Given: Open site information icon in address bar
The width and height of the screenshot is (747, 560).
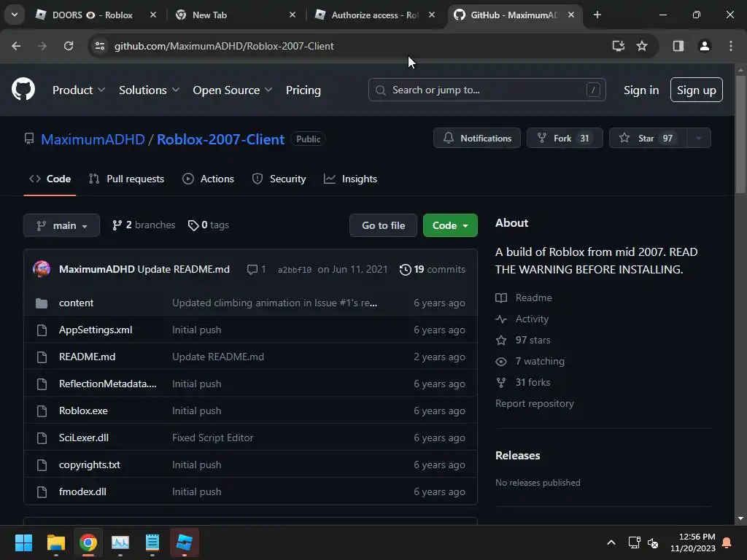Looking at the screenshot, I should coord(100,46).
